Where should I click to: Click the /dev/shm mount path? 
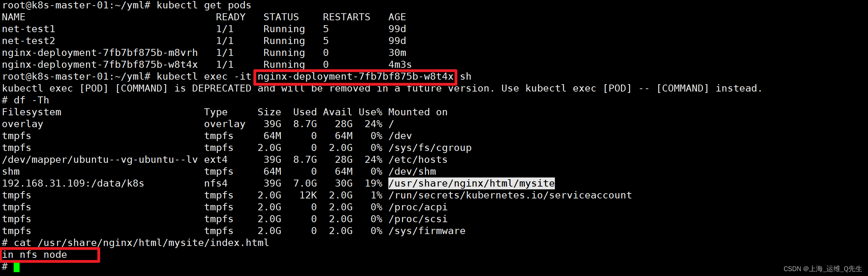[412, 172]
